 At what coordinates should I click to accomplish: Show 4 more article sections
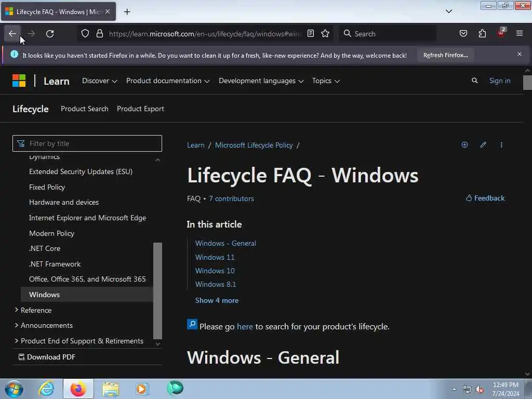point(217,301)
